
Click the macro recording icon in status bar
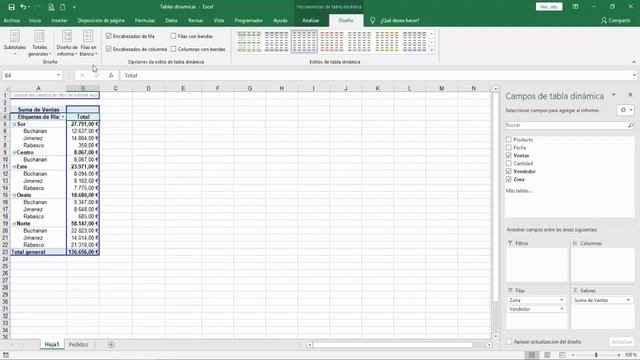pos(6,355)
